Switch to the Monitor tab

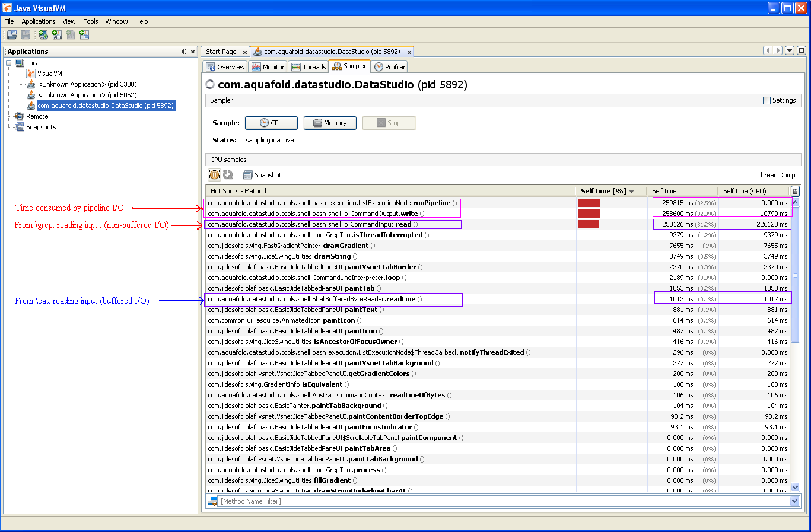268,67
